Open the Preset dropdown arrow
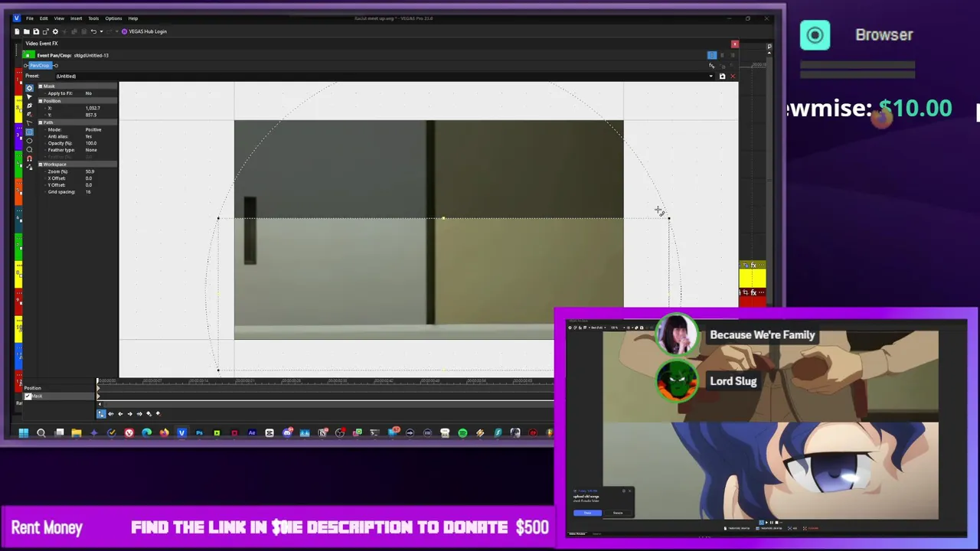This screenshot has height=551, width=980. point(711,76)
